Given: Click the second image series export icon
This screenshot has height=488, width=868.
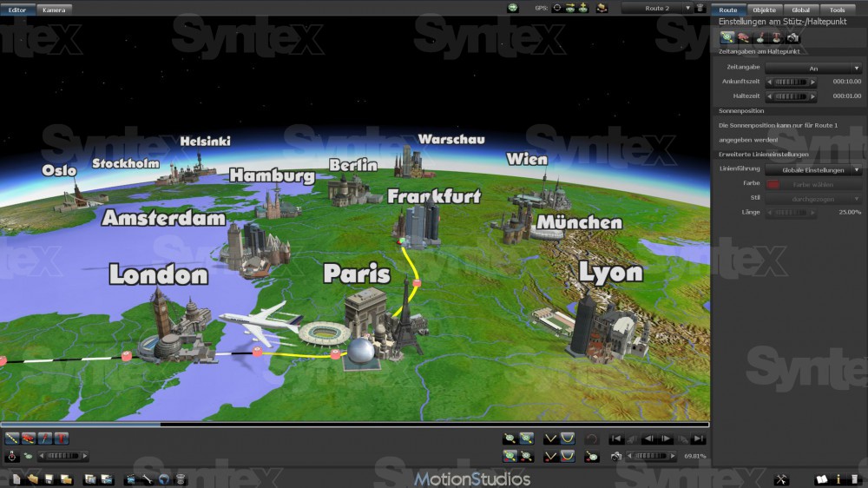Looking at the screenshot, I should (x=107, y=479).
